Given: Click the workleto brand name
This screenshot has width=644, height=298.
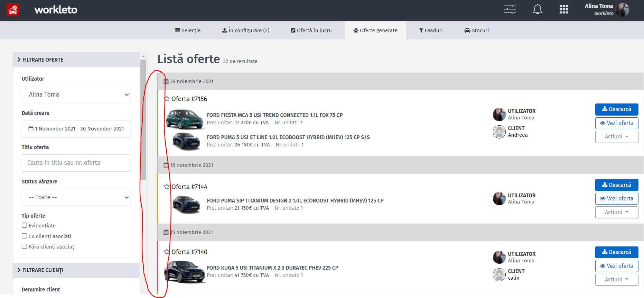Looking at the screenshot, I should (56, 10).
